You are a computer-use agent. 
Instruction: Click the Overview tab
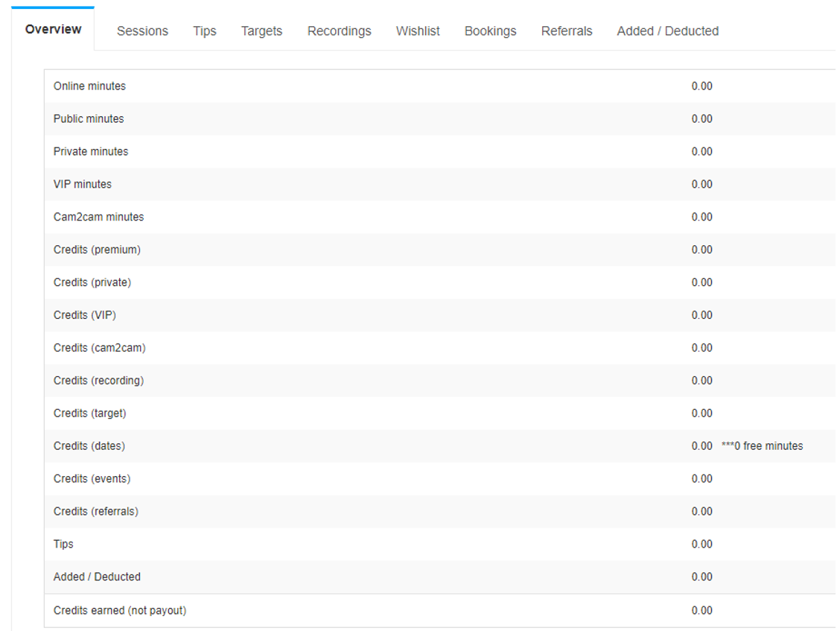tap(53, 30)
